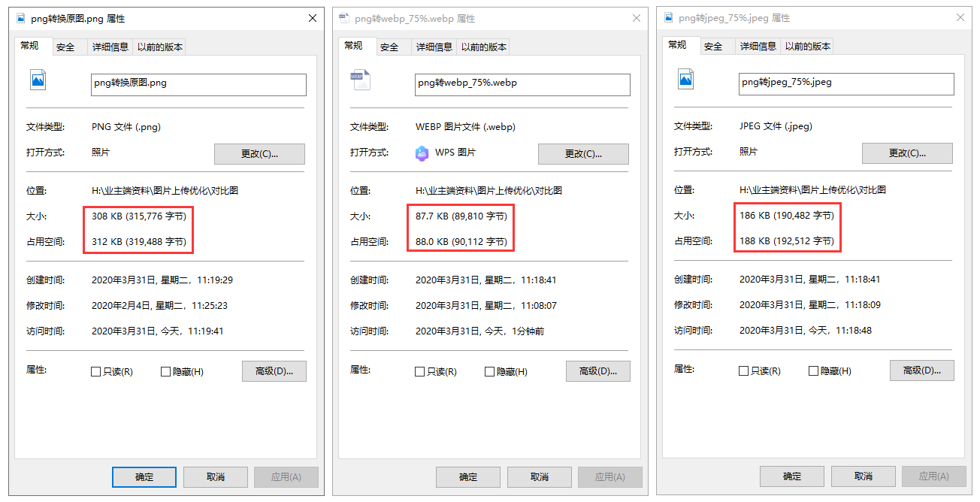Screen dimensions: 980x502
Task: Click the JPEG file thumbnail icon in right dialog
Action: [x=685, y=80]
